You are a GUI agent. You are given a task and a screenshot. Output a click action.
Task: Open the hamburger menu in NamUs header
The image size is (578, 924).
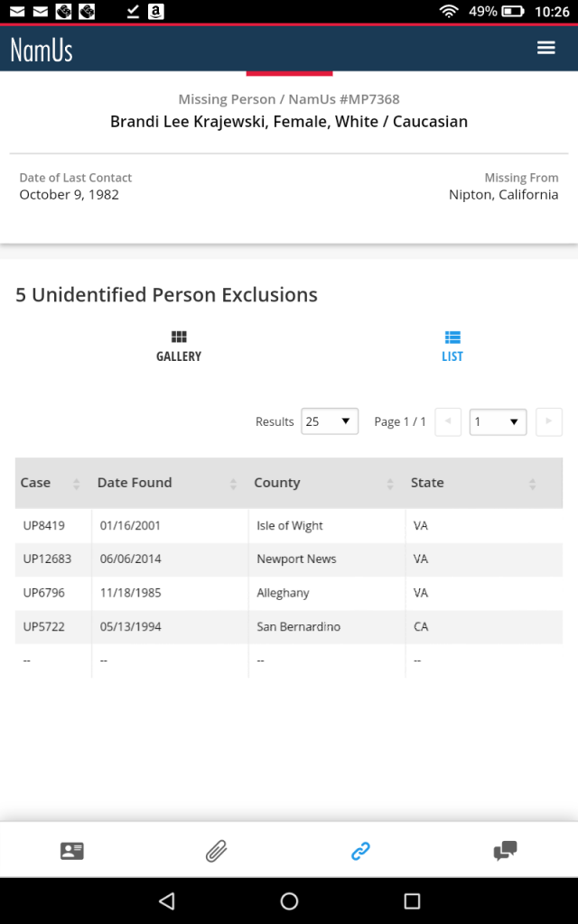(x=545, y=48)
